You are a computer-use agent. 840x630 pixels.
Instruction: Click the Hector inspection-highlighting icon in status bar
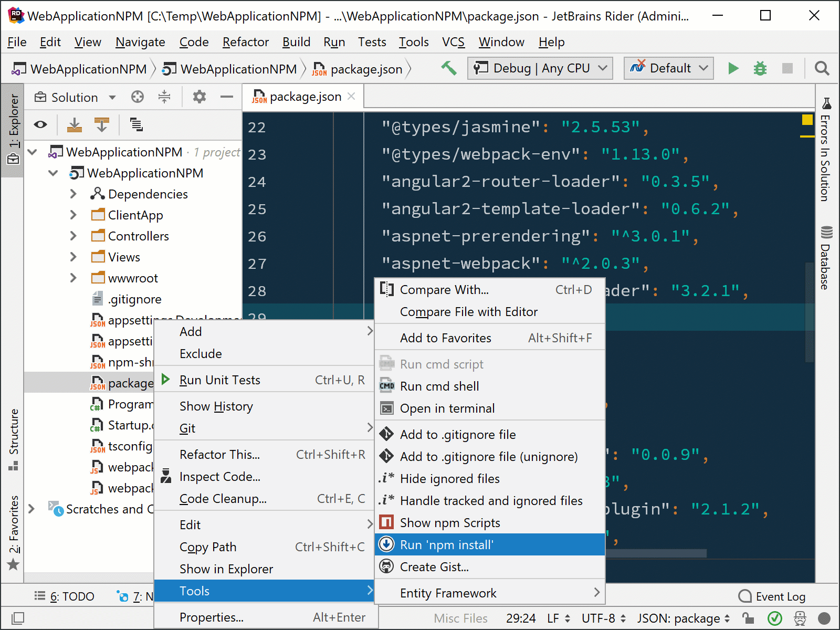(x=800, y=618)
